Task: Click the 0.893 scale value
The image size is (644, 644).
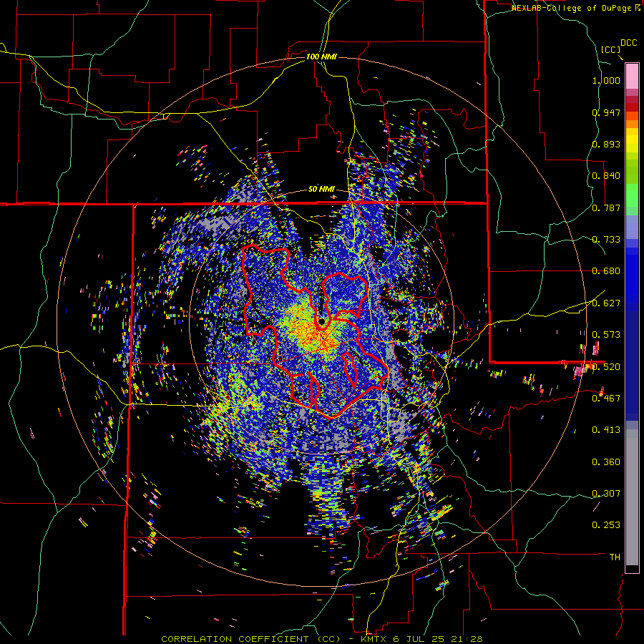Action: pyautogui.click(x=606, y=144)
